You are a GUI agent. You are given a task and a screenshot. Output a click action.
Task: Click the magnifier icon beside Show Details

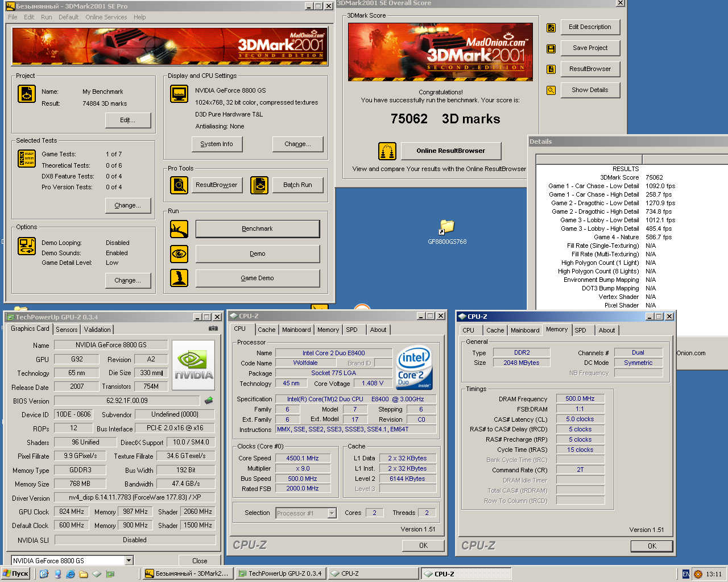tap(551, 90)
